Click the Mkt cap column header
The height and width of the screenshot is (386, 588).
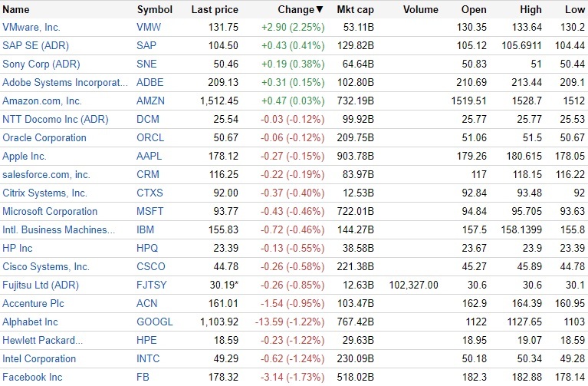354,10
